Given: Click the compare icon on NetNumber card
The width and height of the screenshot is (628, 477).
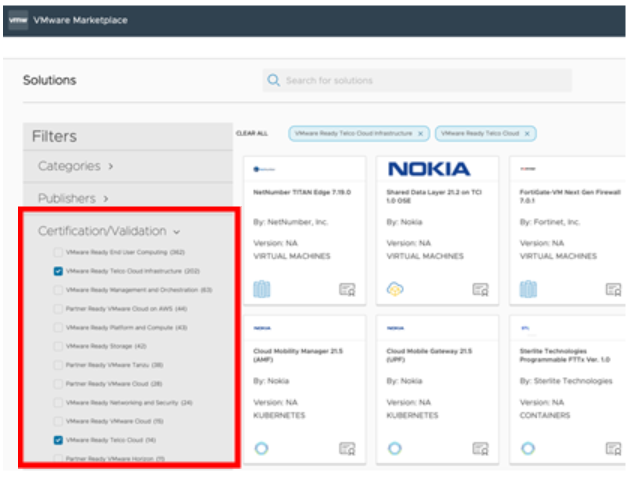Looking at the screenshot, I should pyautogui.click(x=347, y=290).
